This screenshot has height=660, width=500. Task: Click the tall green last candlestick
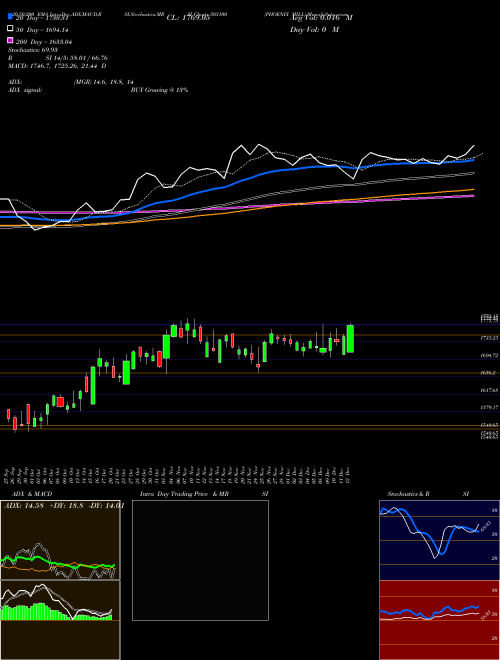coord(350,338)
